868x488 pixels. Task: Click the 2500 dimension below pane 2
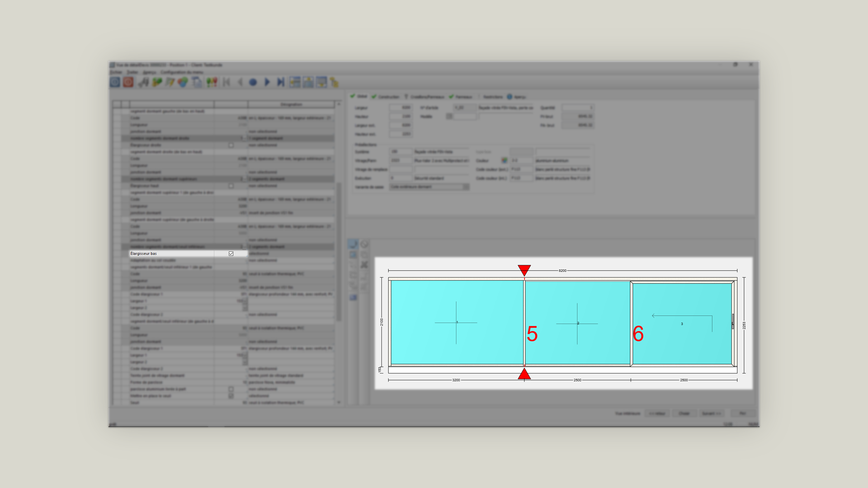[577, 380]
